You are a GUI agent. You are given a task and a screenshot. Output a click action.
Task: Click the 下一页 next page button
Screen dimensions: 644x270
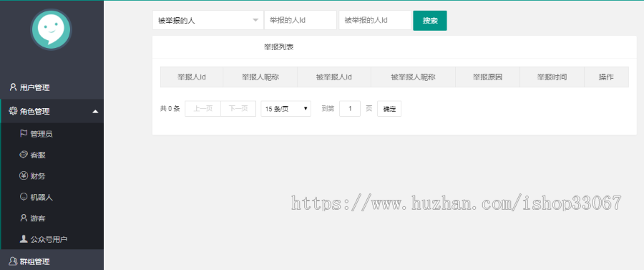coord(238,108)
